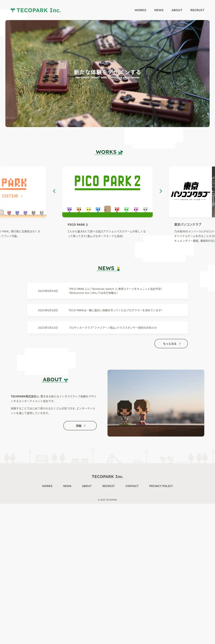Open the 2025年6月18日 programmer recruitment news item

click(x=107, y=310)
